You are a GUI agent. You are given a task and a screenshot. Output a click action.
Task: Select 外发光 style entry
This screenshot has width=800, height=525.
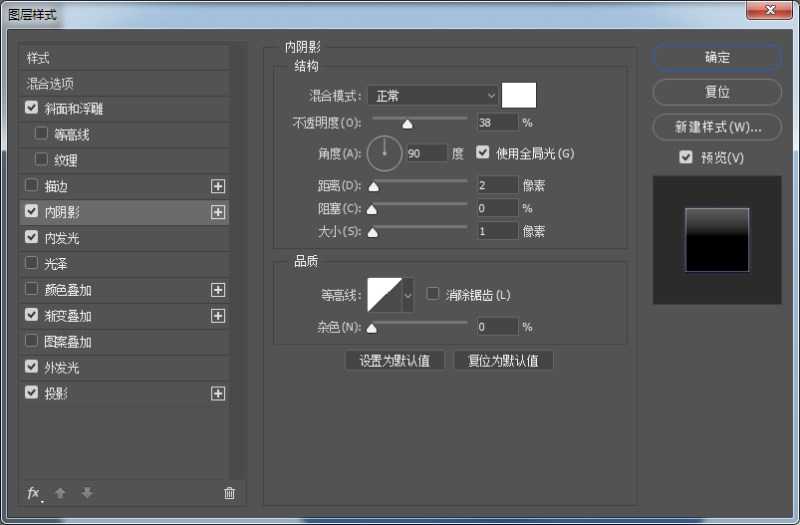(x=62, y=368)
